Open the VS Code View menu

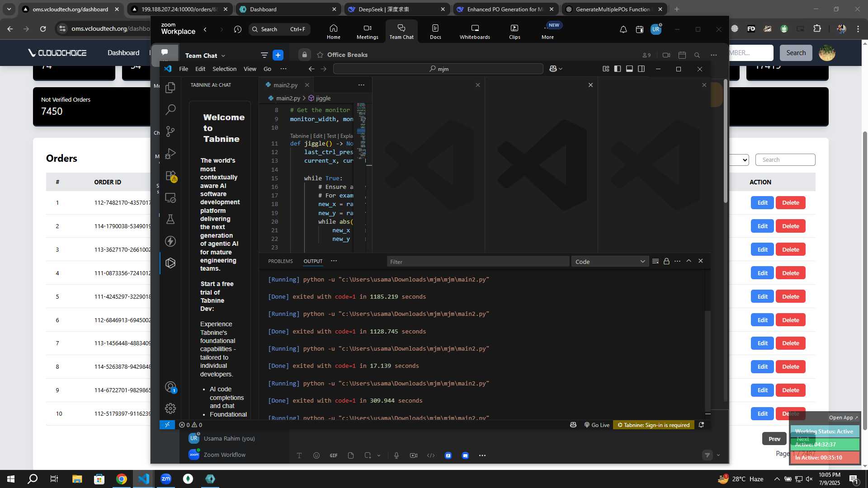[x=250, y=69]
